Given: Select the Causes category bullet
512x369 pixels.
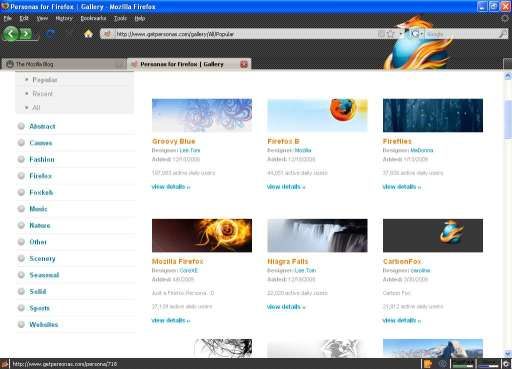Looking at the screenshot, I should point(21,143).
